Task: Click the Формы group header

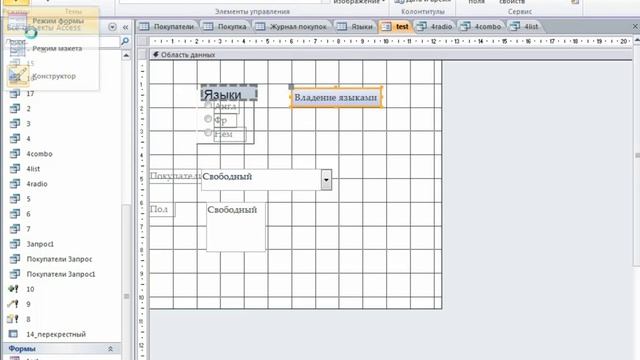Action: tap(62, 349)
